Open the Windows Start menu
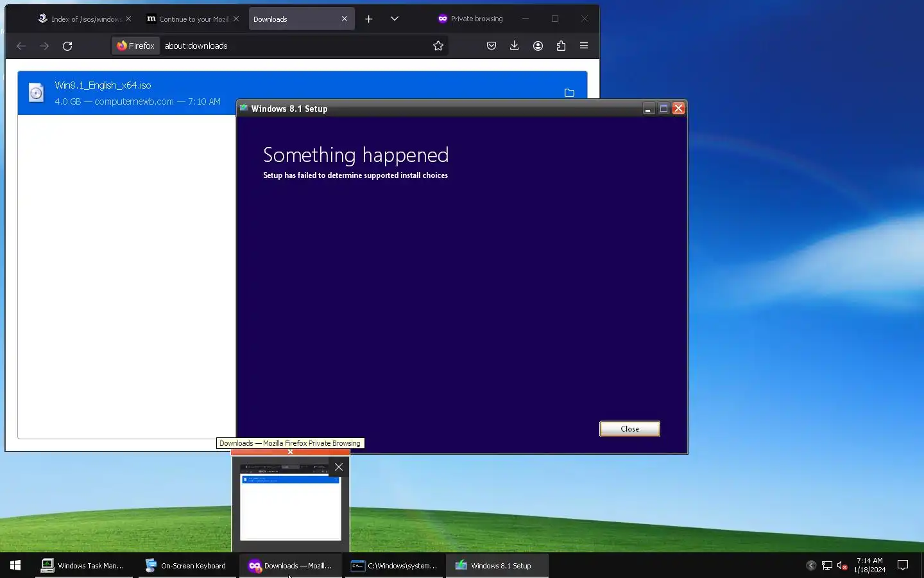The height and width of the screenshot is (578, 924). point(15,565)
